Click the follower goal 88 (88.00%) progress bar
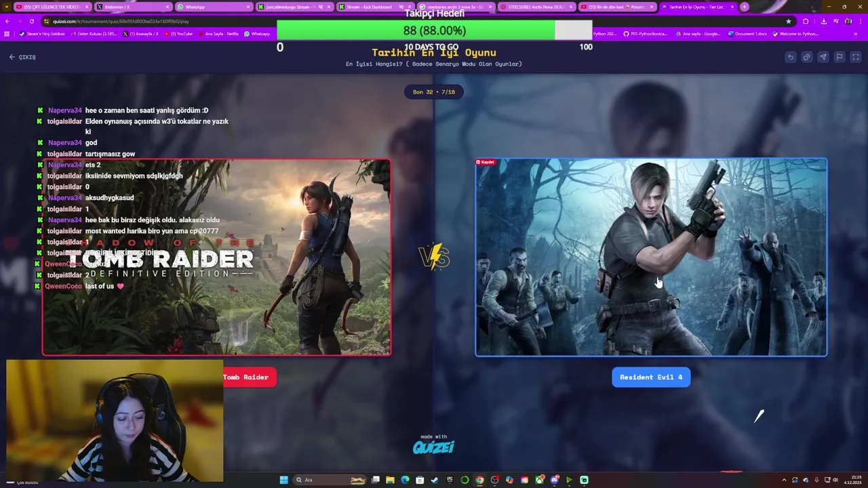Screen dimensions: 868x488 (434, 30)
